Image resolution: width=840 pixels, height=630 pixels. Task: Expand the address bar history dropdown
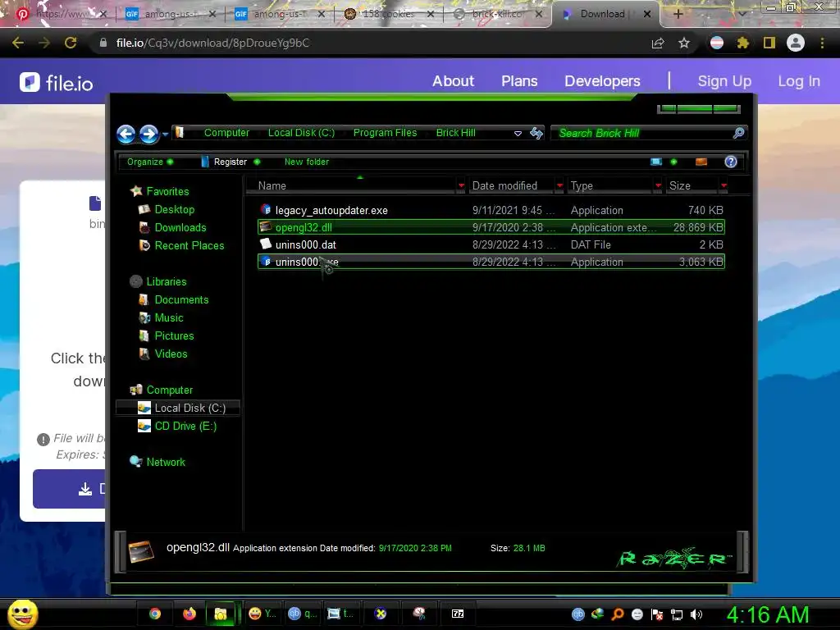pos(518,134)
